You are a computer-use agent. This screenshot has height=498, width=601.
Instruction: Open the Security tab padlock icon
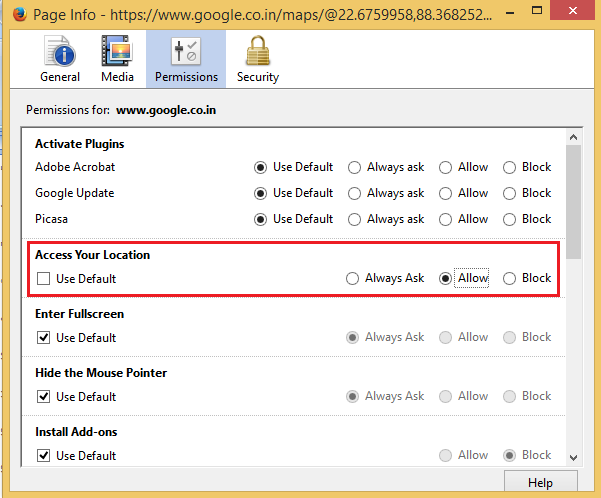258,51
